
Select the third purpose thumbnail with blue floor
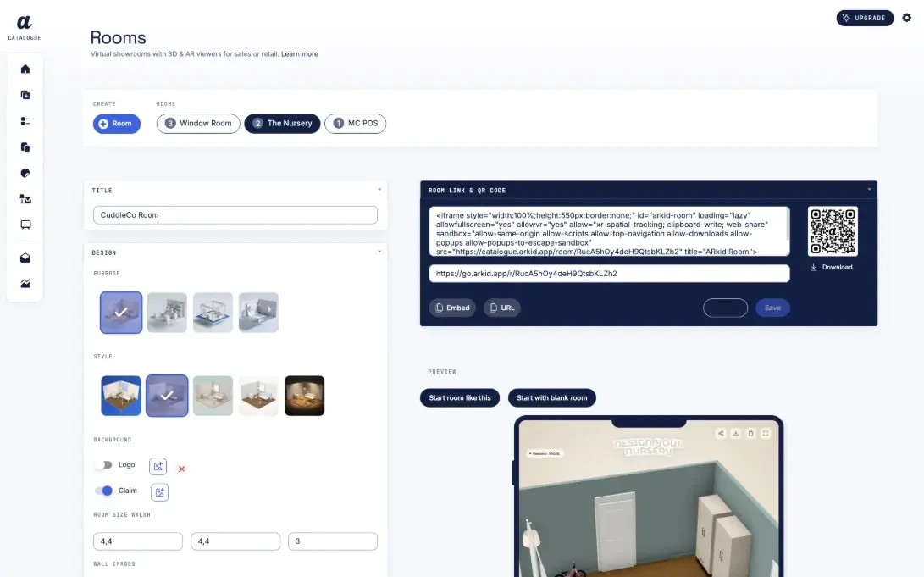(x=213, y=313)
